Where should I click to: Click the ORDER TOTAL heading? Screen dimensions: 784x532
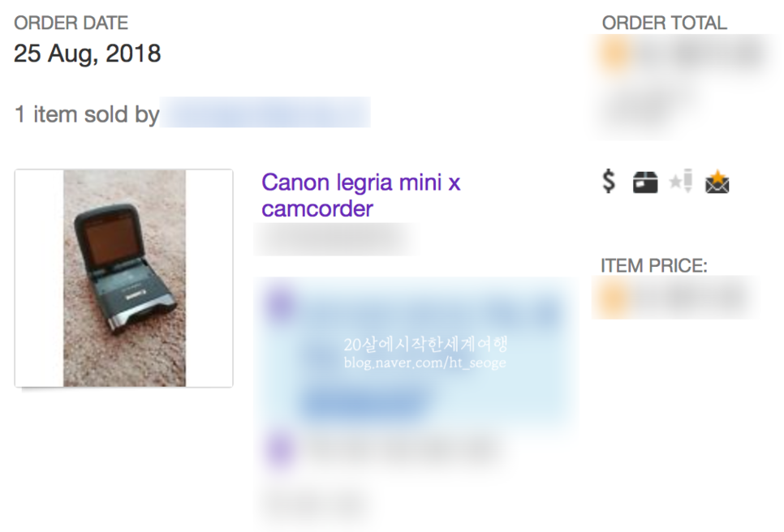(x=664, y=23)
